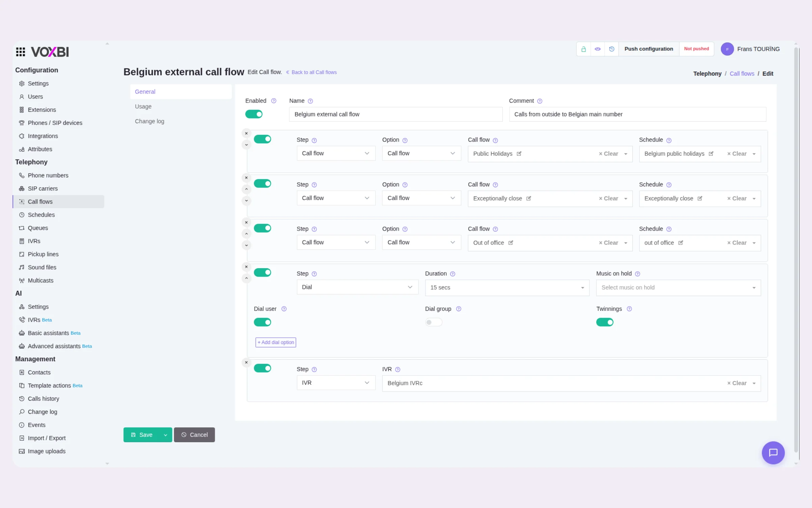Viewport: 812px width, 508px height.
Task: Open Belgium public holidays schedule edit icon
Action: tap(711, 154)
